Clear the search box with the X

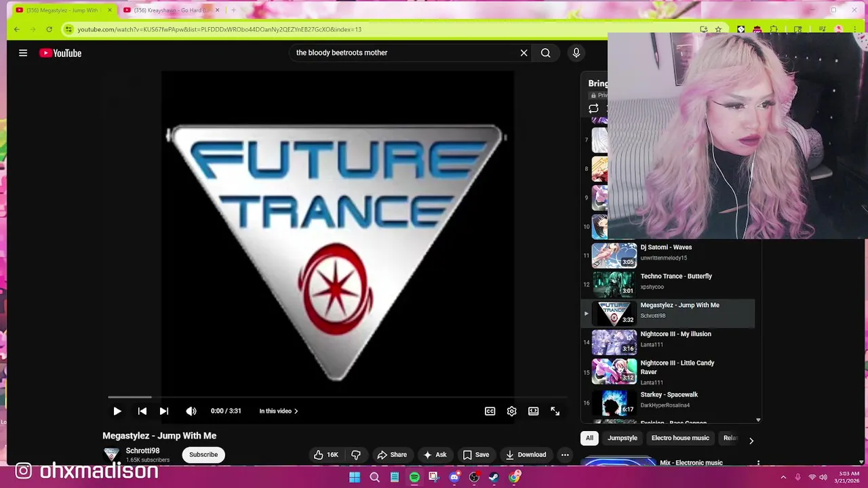pyautogui.click(x=524, y=53)
